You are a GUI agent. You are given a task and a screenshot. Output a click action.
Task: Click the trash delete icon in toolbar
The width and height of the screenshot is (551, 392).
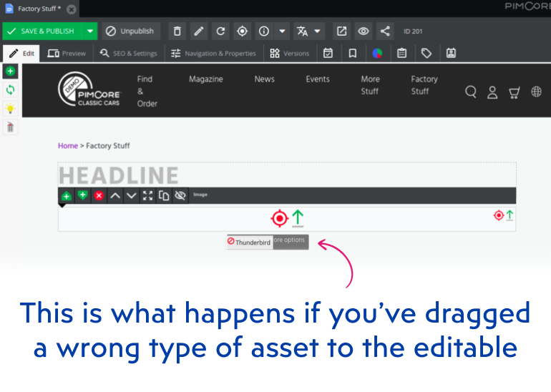point(177,31)
